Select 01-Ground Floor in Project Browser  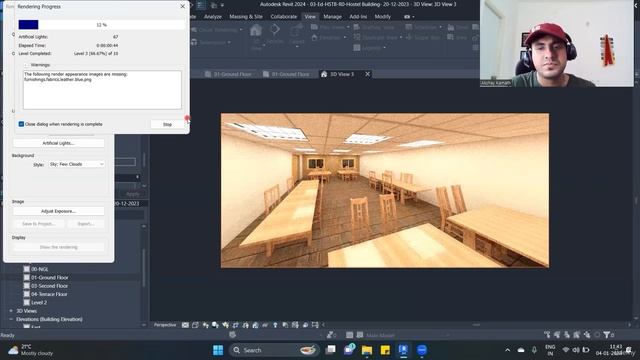[x=49, y=278]
